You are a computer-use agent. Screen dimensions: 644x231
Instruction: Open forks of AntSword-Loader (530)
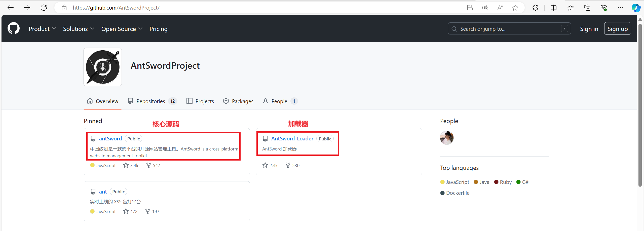click(292, 165)
